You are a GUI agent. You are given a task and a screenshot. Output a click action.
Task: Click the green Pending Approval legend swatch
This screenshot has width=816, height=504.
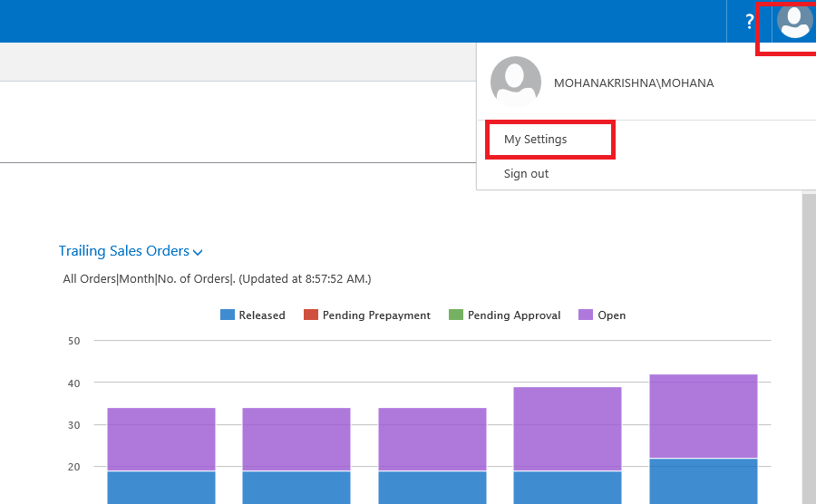(x=456, y=315)
